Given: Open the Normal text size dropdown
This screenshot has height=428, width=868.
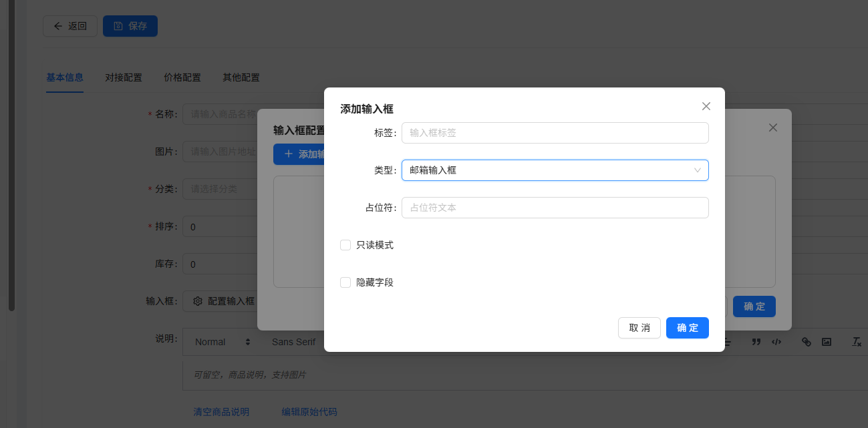Looking at the screenshot, I should [x=222, y=342].
